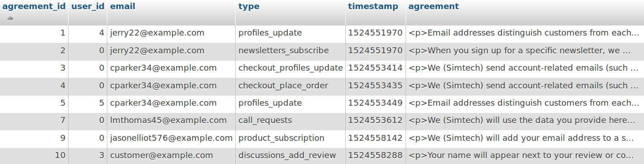The width and height of the screenshot is (644, 164).
Task: Click timestamp 1524558288 cell
Action: tap(375, 155)
